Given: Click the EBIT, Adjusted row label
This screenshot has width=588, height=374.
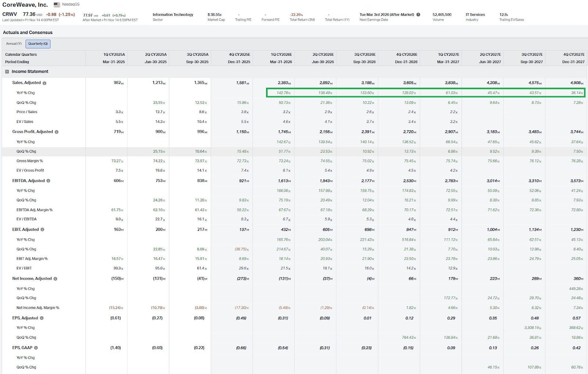Looking at the screenshot, I should coord(25,230).
